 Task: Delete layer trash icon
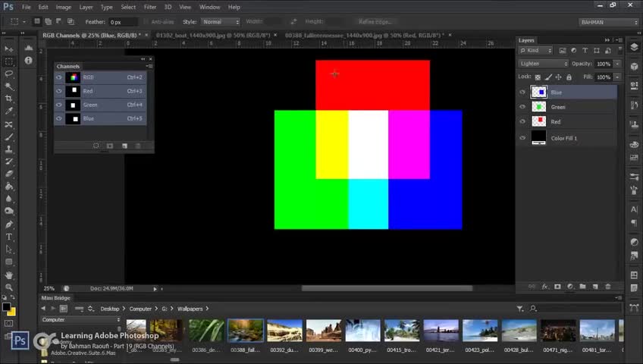pos(608,287)
